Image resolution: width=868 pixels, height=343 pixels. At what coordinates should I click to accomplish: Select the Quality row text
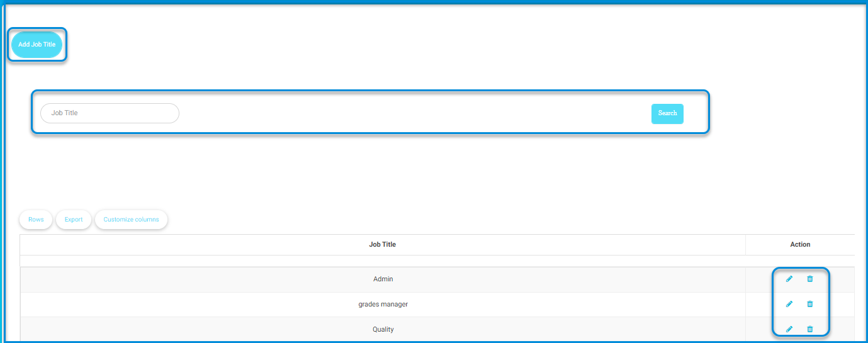click(383, 329)
